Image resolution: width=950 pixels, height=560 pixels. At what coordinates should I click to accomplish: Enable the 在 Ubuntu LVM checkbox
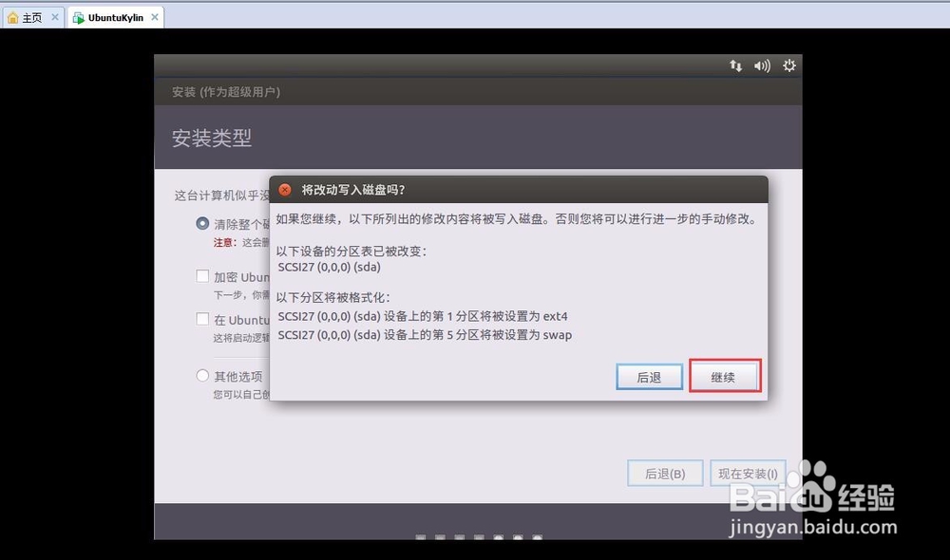(x=202, y=320)
